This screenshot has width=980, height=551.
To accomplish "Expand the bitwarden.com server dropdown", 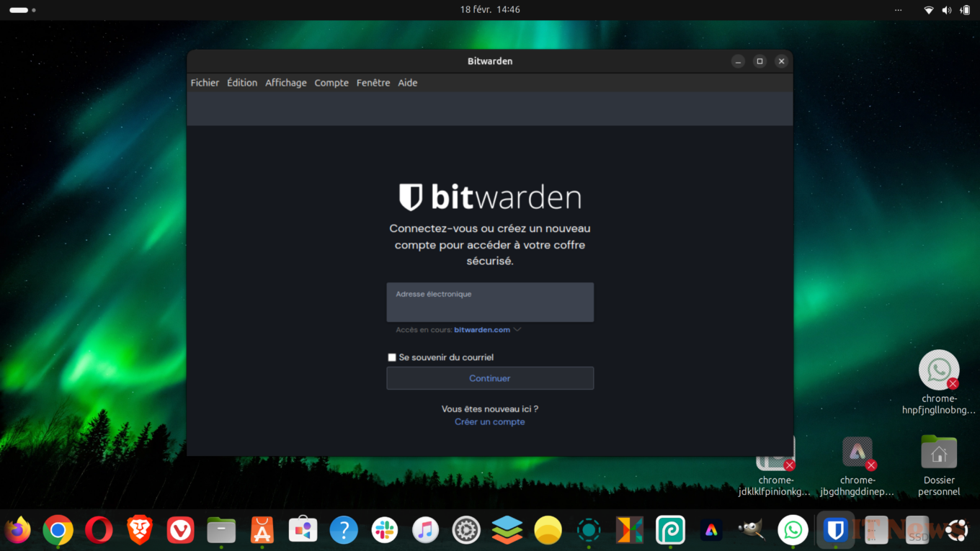I will [488, 330].
